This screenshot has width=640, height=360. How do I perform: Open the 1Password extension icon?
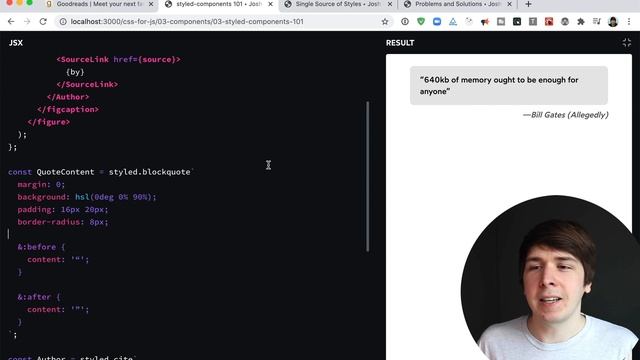coord(404,22)
